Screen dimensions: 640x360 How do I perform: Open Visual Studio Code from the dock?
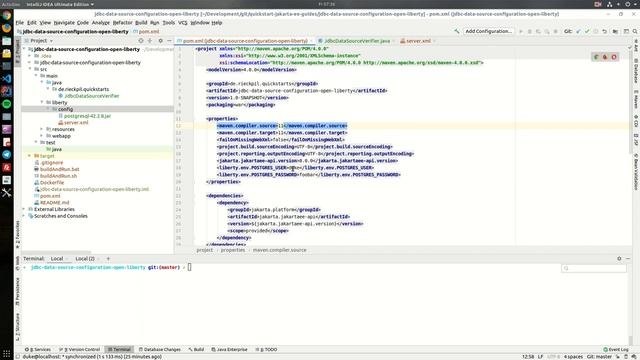tap(7, 78)
